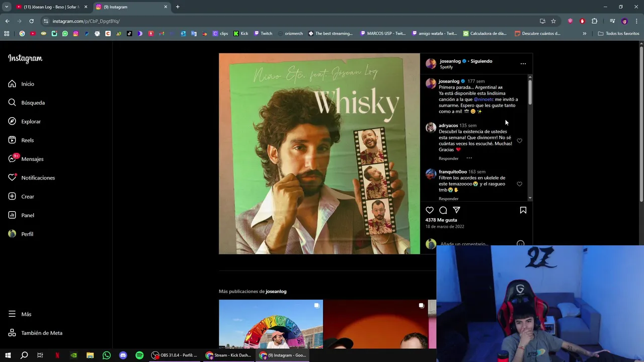Image resolution: width=644 pixels, height=362 pixels.
Task: Click the Instagram logo wordmark
Action: [x=25, y=58]
